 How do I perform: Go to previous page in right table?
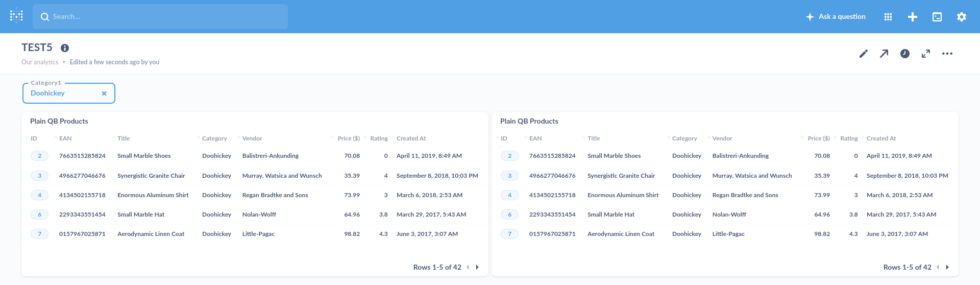pyautogui.click(x=938, y=267)
